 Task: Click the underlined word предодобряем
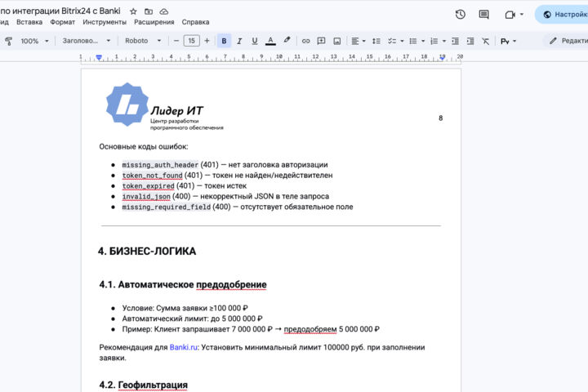(310, 329)
